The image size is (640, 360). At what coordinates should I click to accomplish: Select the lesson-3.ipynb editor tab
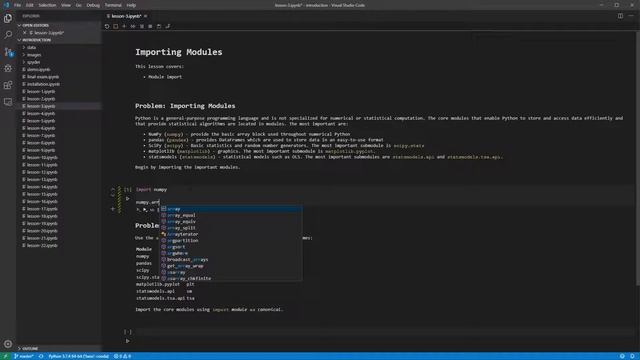(126, 16)
